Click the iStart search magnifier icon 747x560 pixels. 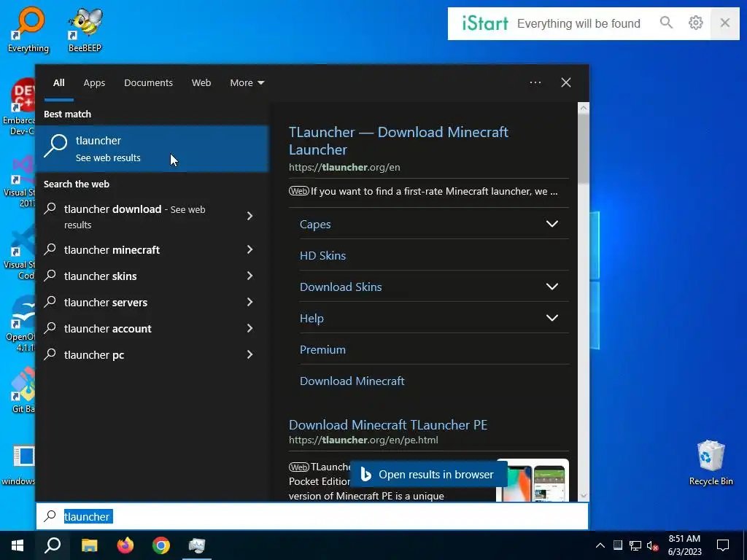coord(667,23)
